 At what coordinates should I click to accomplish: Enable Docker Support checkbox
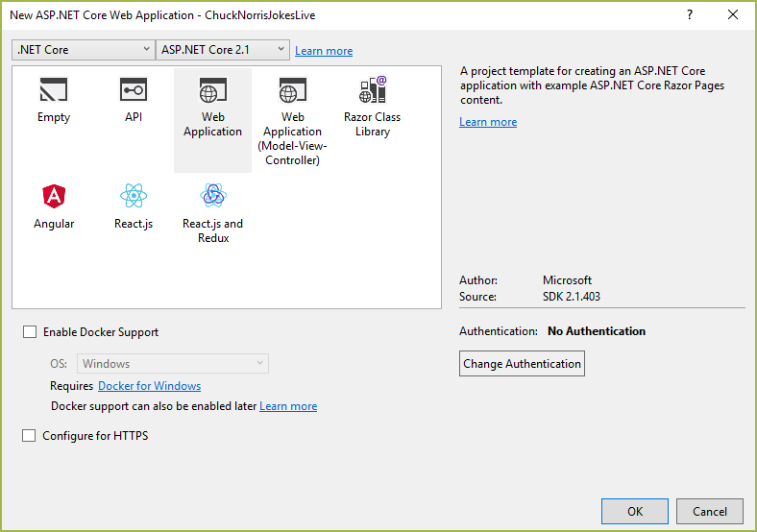click(30, 332)
